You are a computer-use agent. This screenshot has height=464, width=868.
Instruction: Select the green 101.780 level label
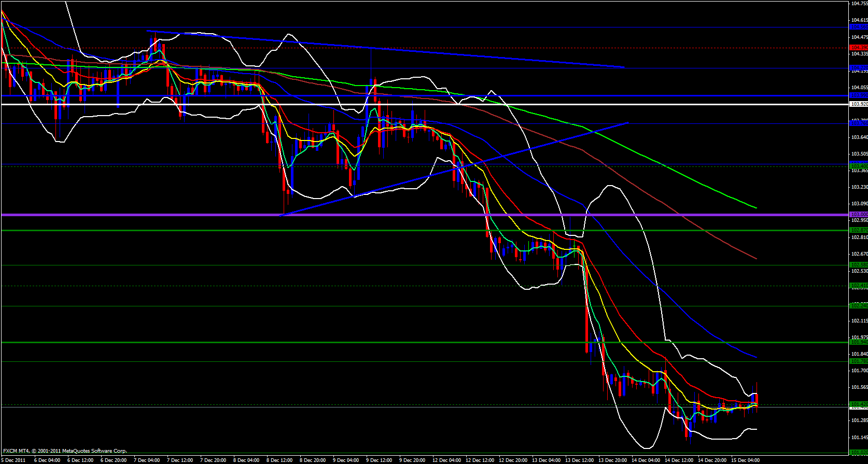pos(859,361)
